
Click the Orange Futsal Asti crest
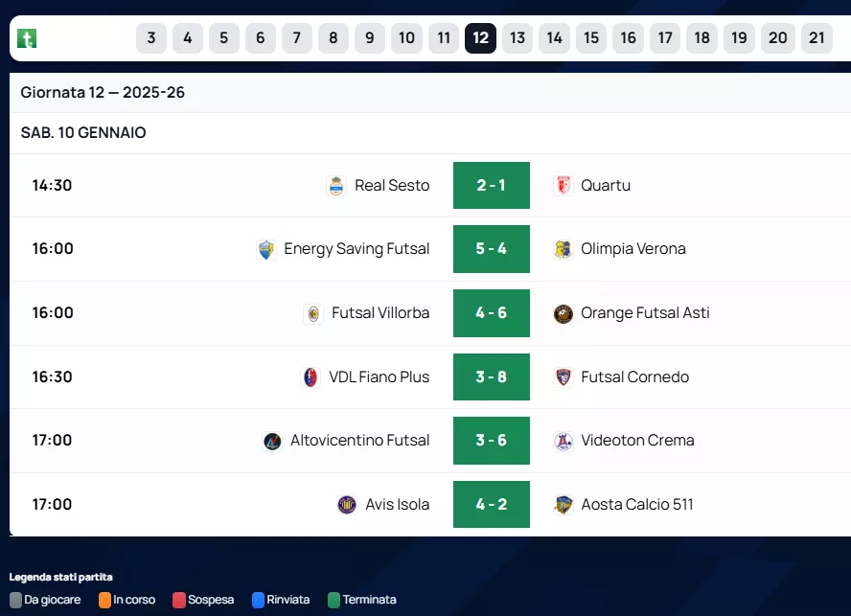(563, 313)
